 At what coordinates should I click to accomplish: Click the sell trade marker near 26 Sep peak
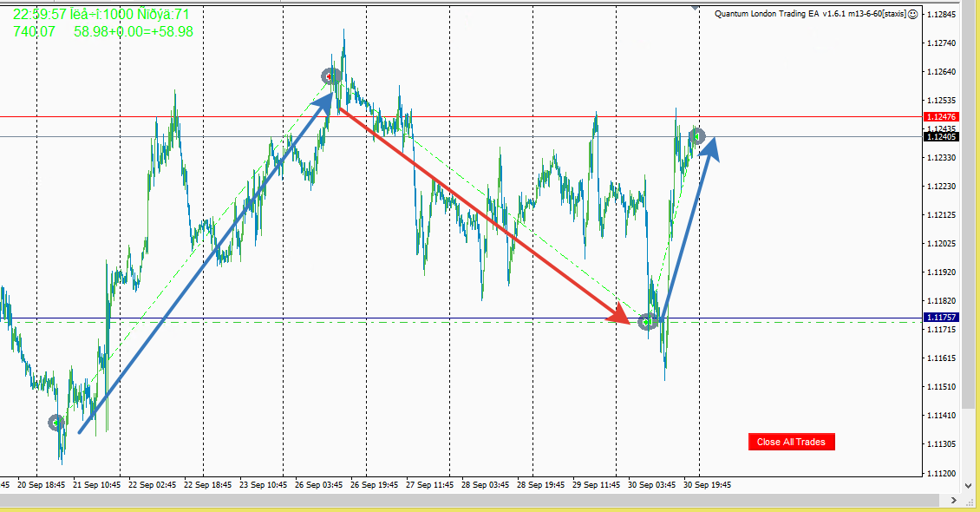pos(330,77)
